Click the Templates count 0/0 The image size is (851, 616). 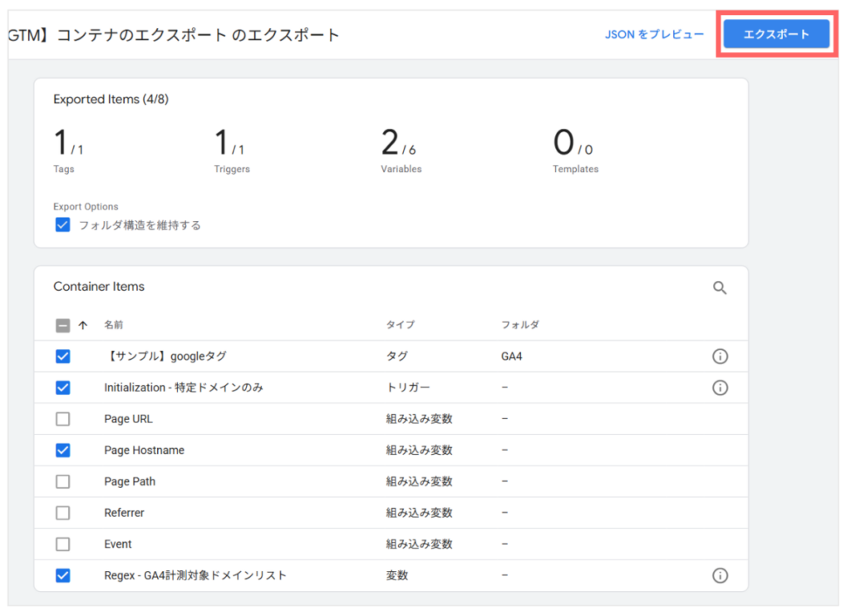pos(573,143)
